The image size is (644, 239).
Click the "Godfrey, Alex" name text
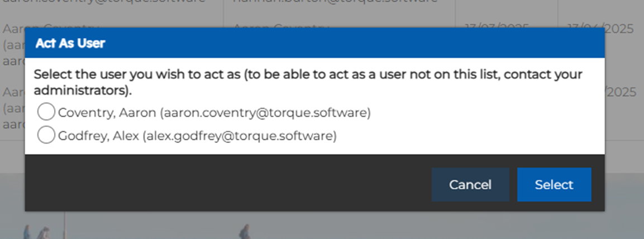point(98,136)
